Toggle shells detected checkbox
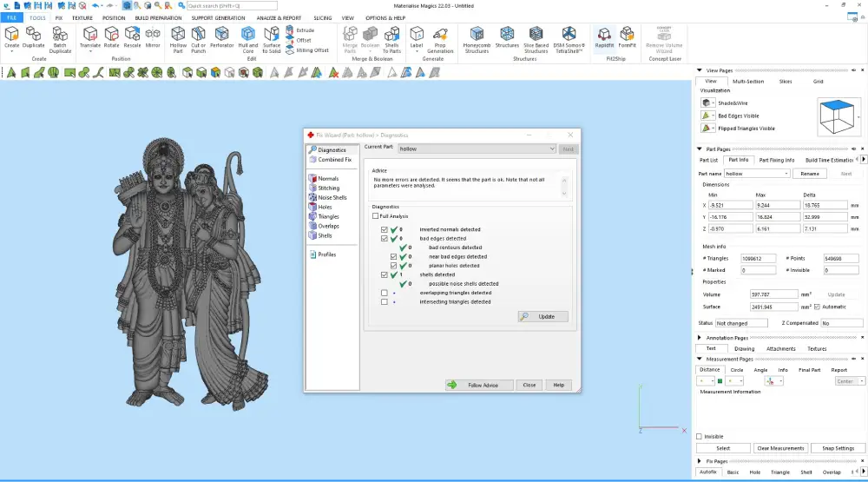 tap(385, 274)
